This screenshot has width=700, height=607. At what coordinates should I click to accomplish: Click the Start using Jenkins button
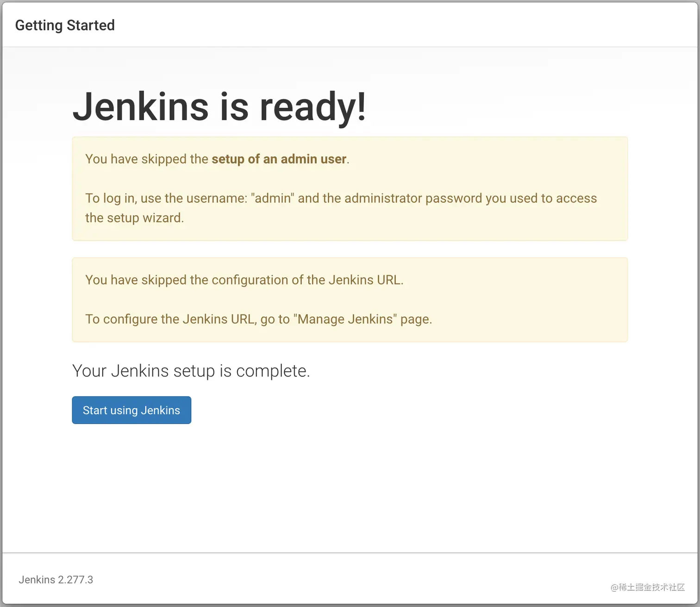click(x=131, y=410)
